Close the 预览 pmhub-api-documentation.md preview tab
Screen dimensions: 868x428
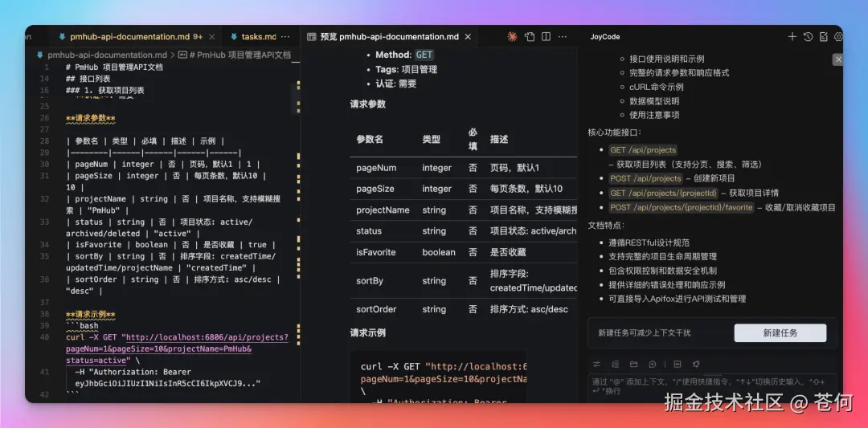click(468, 37)
